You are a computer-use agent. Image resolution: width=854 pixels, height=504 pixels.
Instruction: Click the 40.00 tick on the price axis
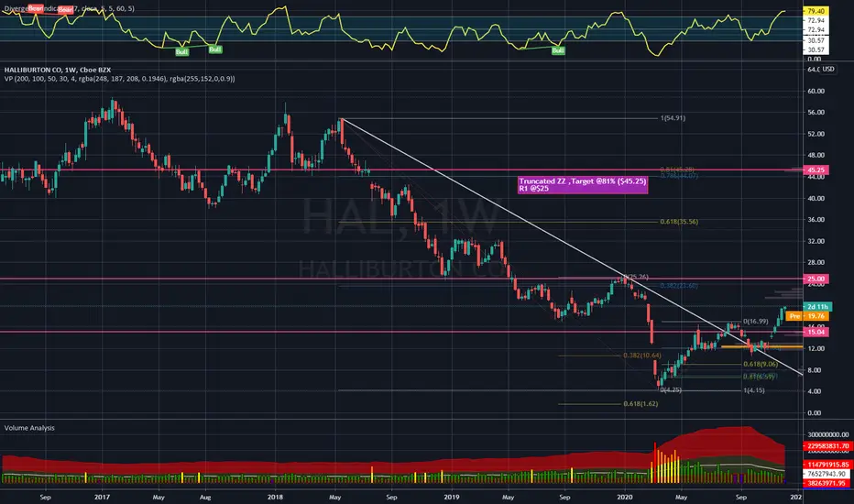click(816, 198)
